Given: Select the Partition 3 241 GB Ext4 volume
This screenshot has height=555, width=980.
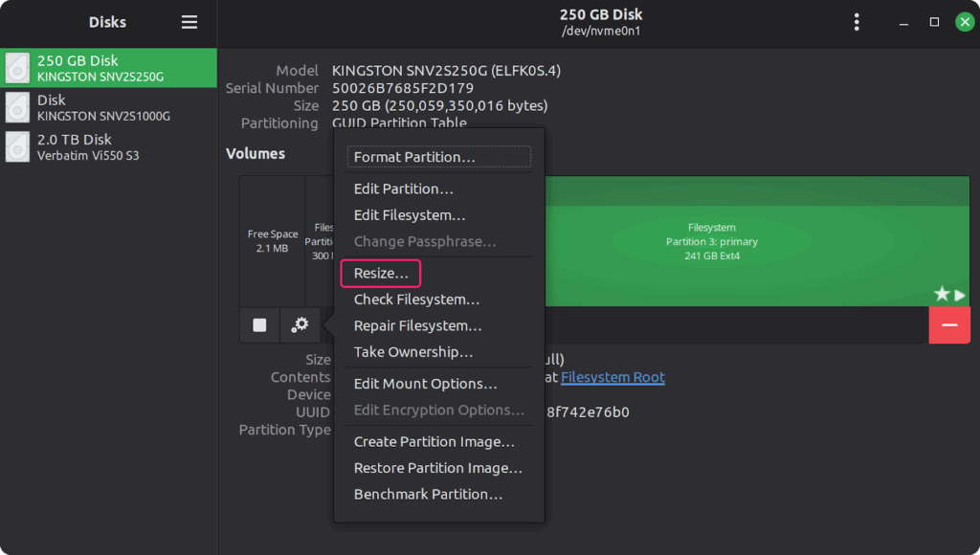Looking at the screenshot, I should [x=758, y=241].
